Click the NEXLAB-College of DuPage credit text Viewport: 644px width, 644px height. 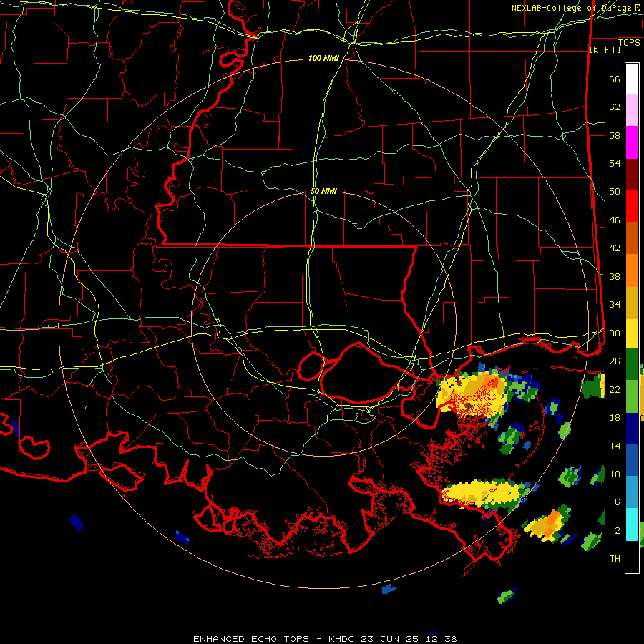[x=575, y=8]
